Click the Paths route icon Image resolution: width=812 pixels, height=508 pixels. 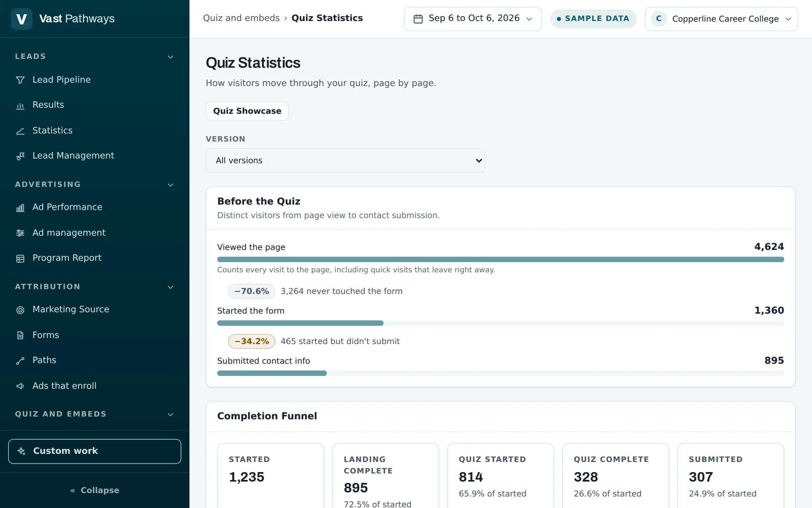click(20, 361)
